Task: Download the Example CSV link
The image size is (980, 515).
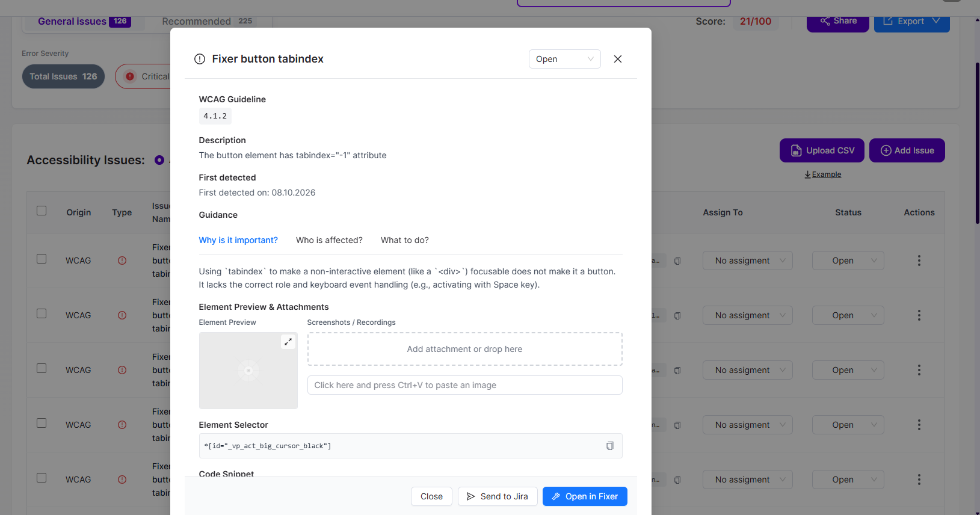Action: tap(823, 174)
